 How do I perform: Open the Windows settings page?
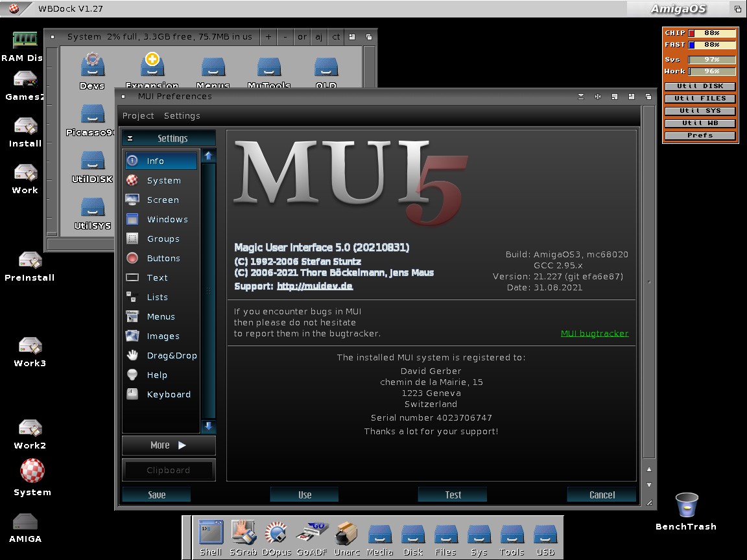click(x=161, y=220)
